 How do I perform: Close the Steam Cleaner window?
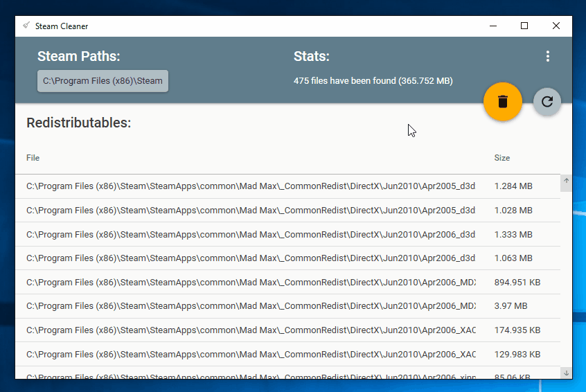coord(556,26)
